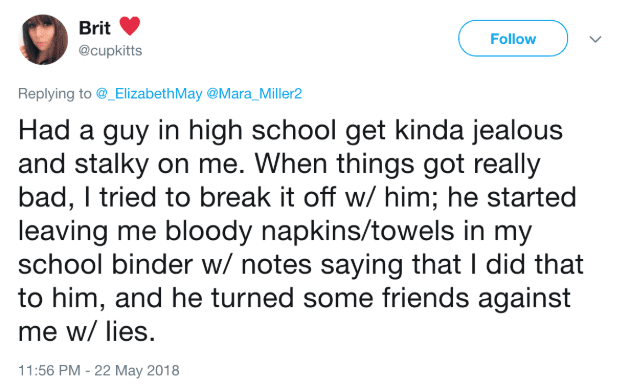Follow the @cupkitts account
The width and height of the screenshot is (628, 390).
click(513, 38)
